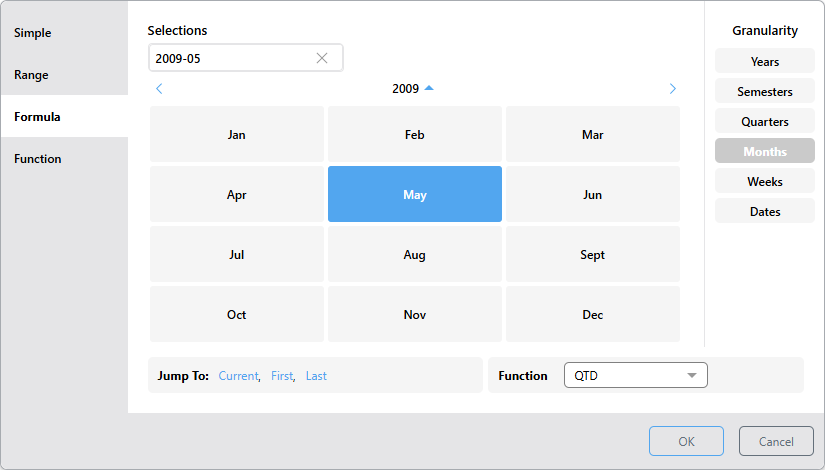Jump to Last period link
Image resolution: width=825 pixels, height=470 pixels.
coord(316,376)
